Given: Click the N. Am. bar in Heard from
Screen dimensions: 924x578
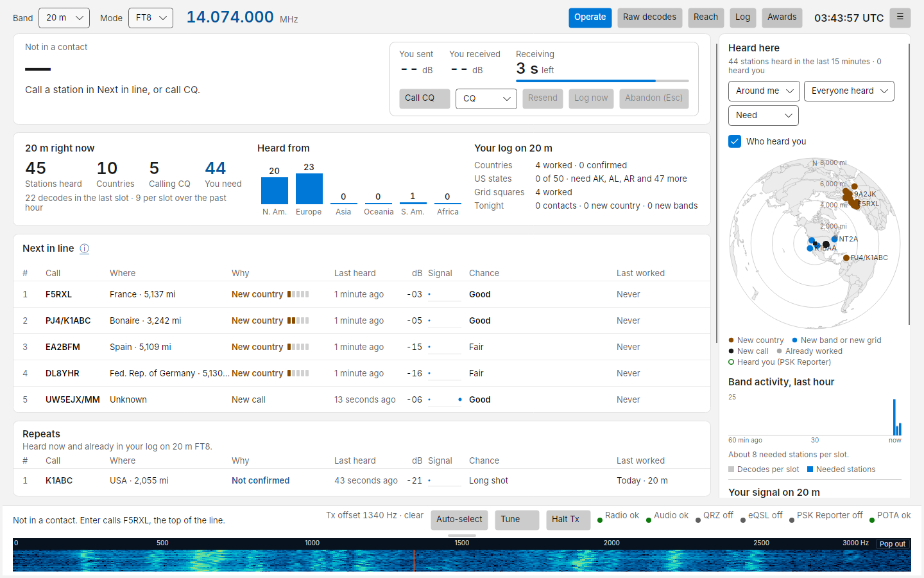Looking at the screenshot, I should (275, 191).
